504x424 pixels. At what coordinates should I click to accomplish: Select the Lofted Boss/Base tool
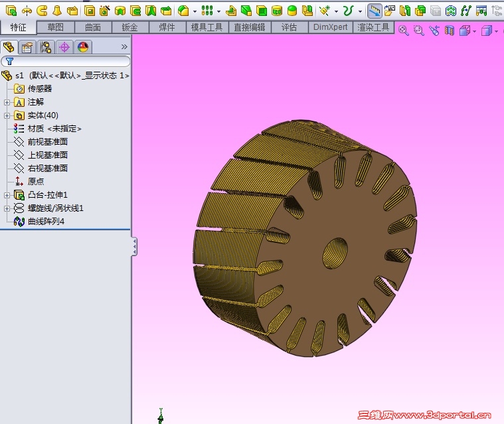pos(57,11)
